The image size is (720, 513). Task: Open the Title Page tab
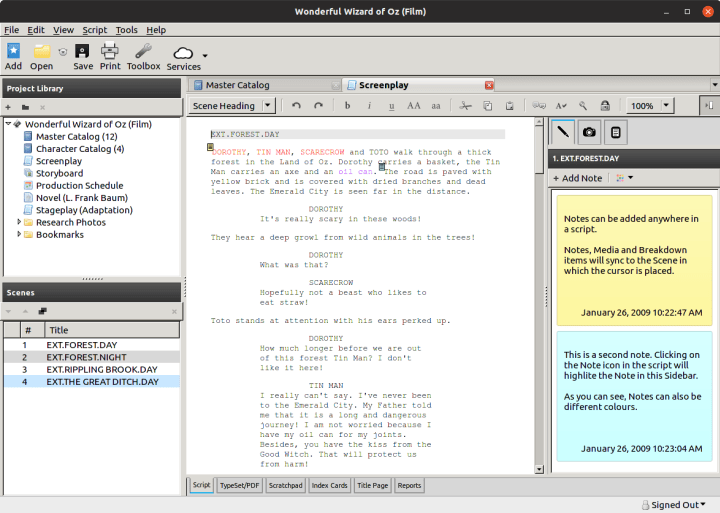372,485
